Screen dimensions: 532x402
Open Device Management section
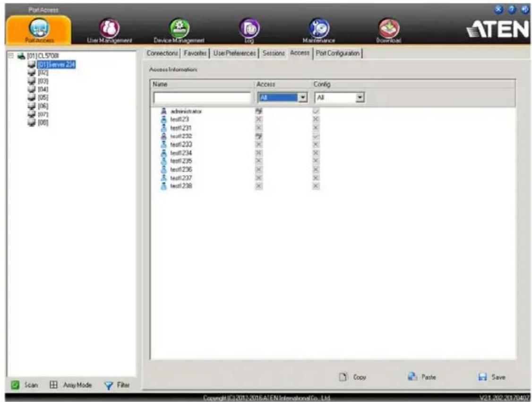(x=179, y=31)
